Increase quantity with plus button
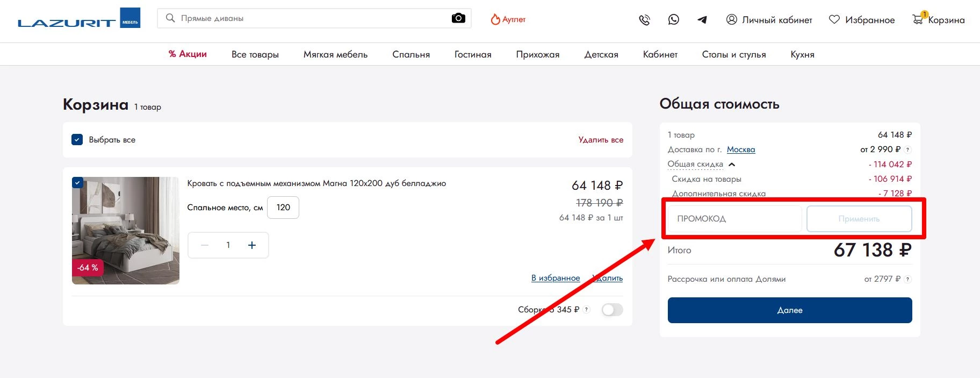 (x=252, y=245)
